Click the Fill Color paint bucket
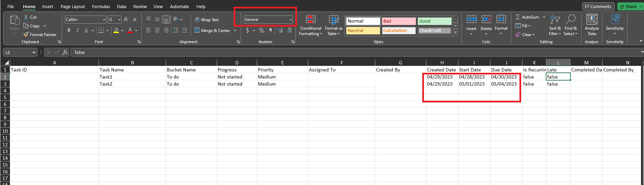The width and height of the screenshot is (644, 185). (116, 30)
